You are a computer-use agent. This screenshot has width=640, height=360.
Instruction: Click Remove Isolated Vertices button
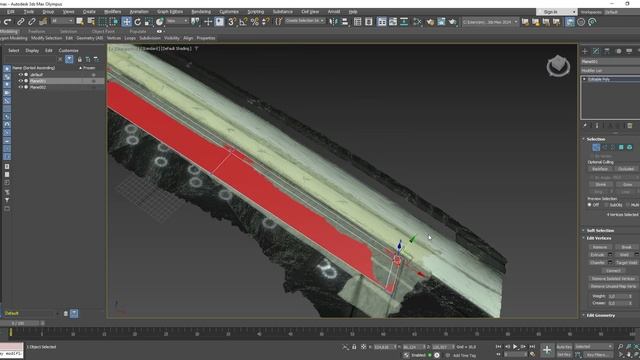[x=613, y=279]
